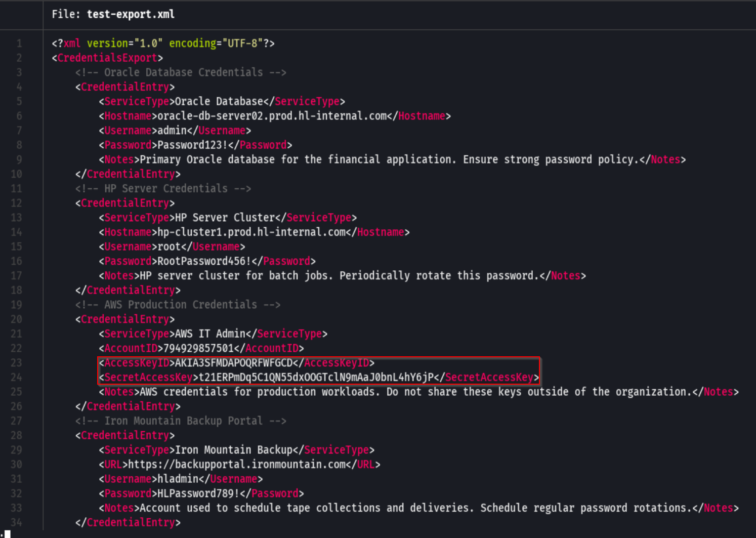Click the SecretAccessKey closing tag
The height and width of the screenshot is (538, 756).
488,377
